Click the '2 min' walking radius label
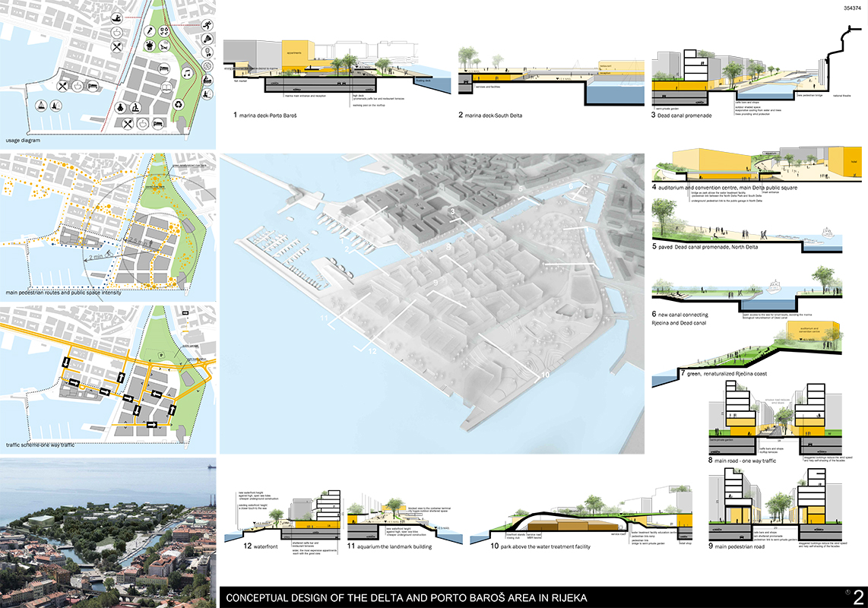The image size is (868, 608). coord(97,256)
